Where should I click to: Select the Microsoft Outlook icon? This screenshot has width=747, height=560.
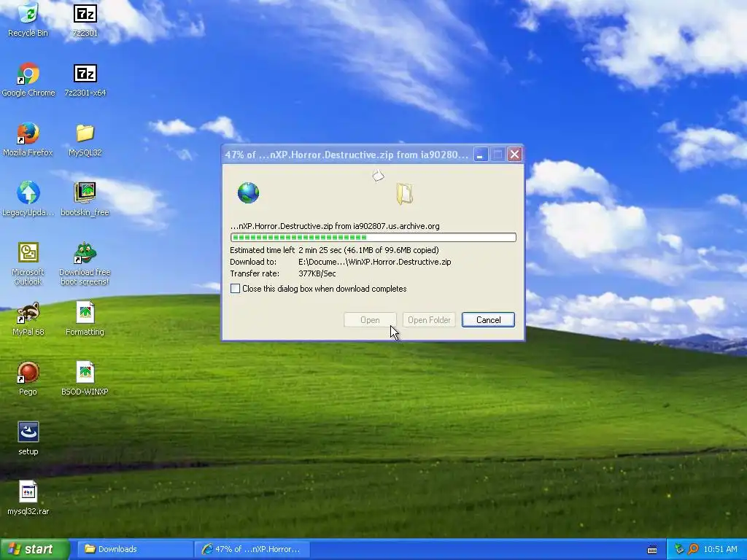point(28,263)
